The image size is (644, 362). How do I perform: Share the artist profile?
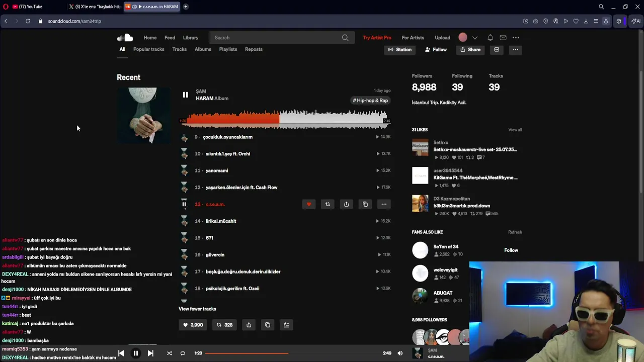(470, 50)
